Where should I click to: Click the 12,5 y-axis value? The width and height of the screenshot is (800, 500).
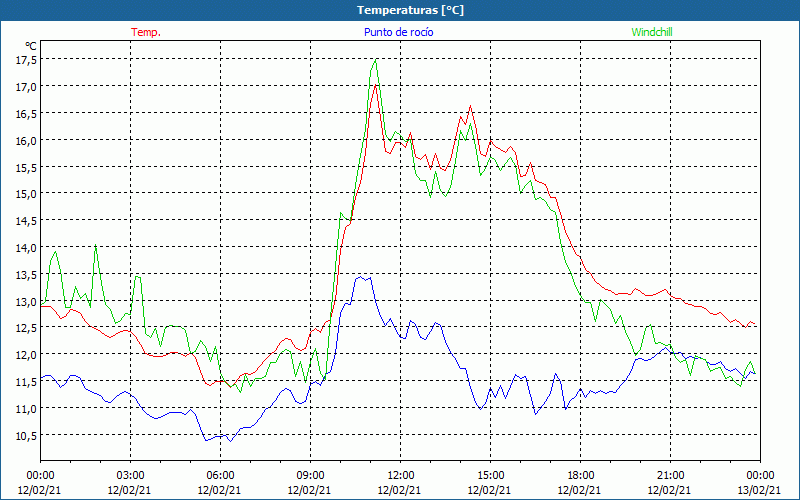coord(27,328)
